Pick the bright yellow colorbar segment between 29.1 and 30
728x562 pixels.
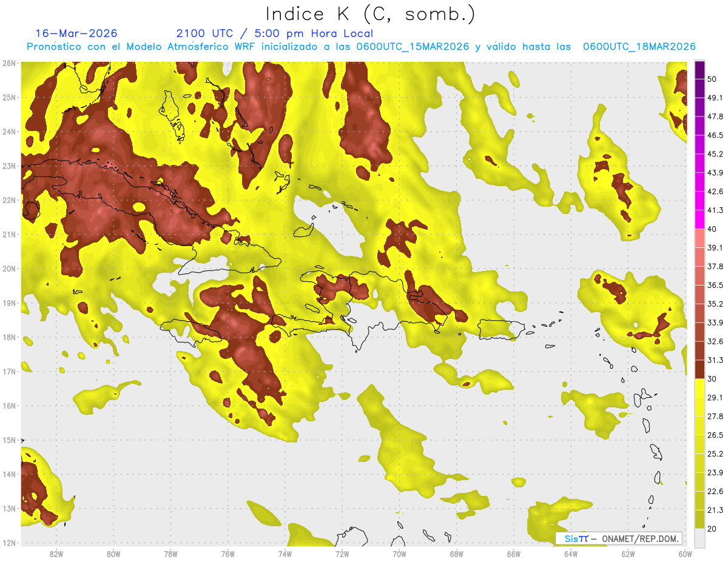(699, 388)
